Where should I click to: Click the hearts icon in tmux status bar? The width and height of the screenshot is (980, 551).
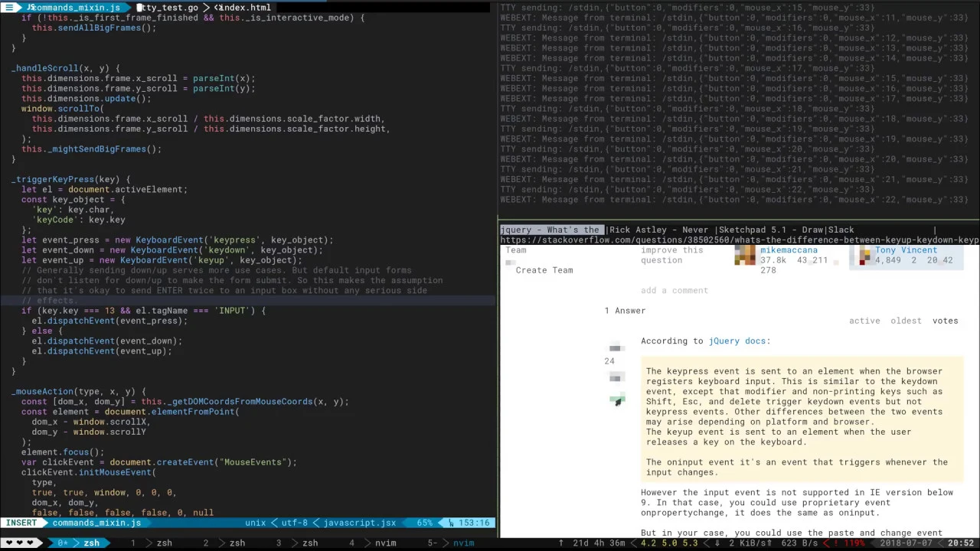pos(21,543)
